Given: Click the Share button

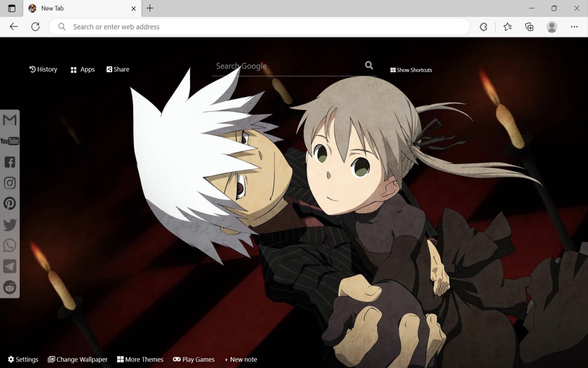Looking at the screenshot, I should pos(118,69).
